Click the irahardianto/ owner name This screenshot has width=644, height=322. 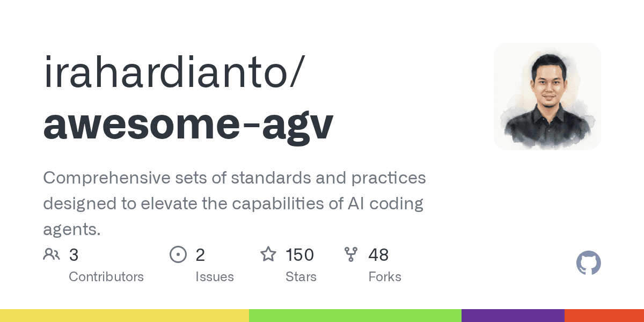tap(175, 73)
